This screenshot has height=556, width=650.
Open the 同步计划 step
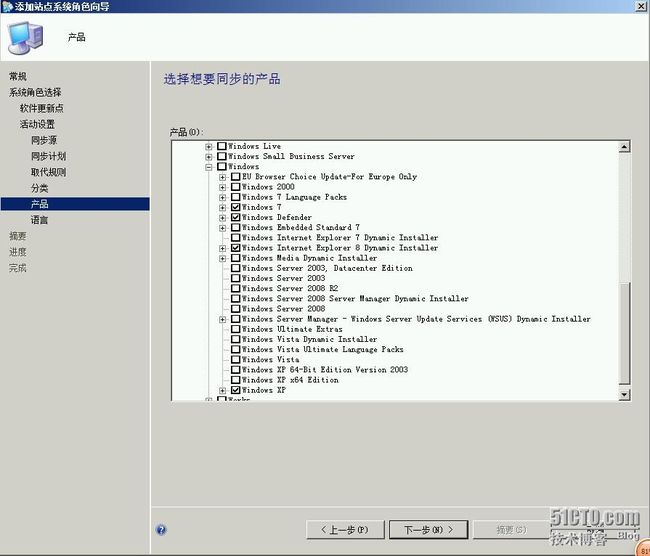pos(49,156)
